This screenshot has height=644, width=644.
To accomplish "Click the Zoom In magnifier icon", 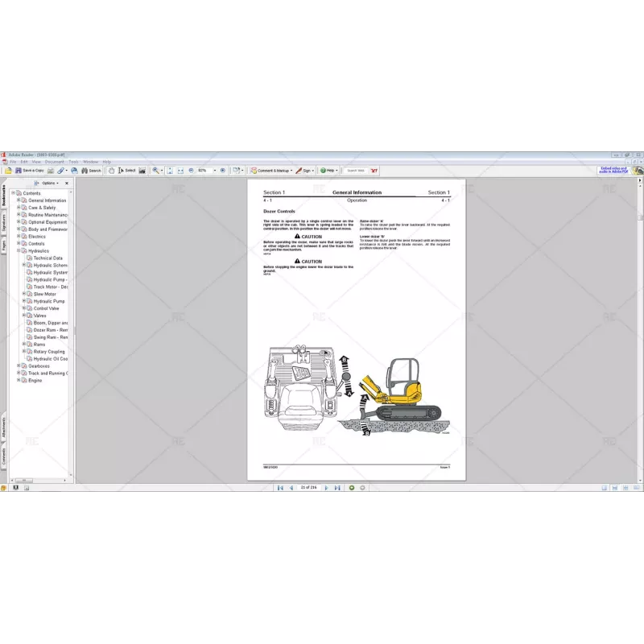I will click(156, 170).
